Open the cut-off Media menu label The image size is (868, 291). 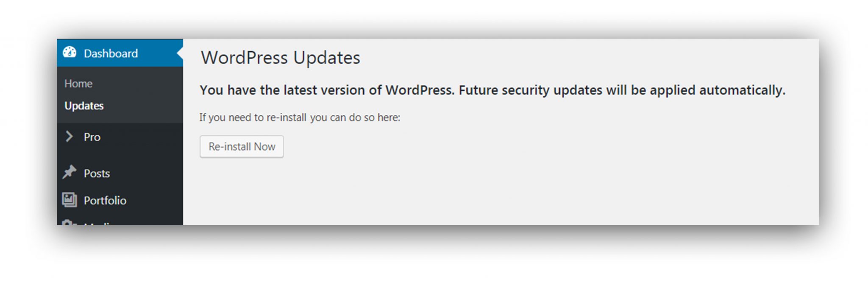pos(98,223)
